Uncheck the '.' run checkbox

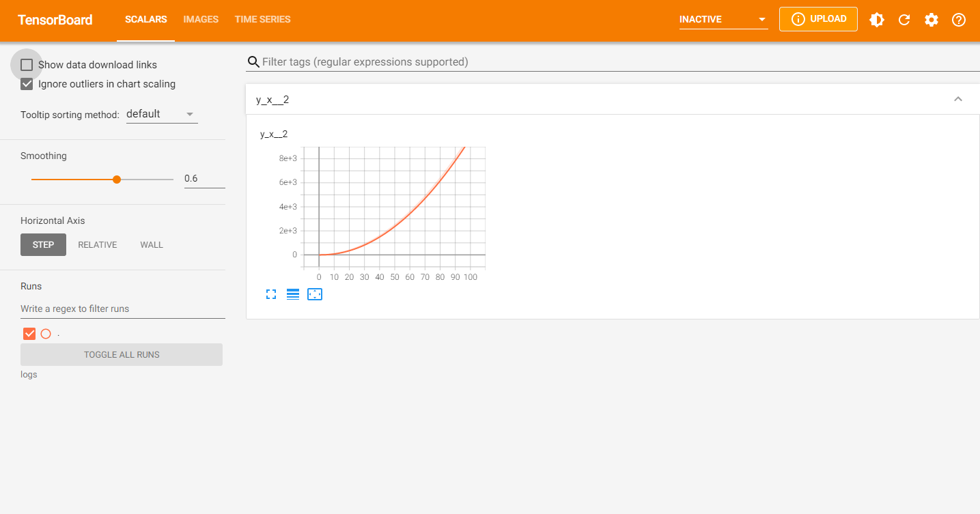pyautogui.click(x=29, y=334)
